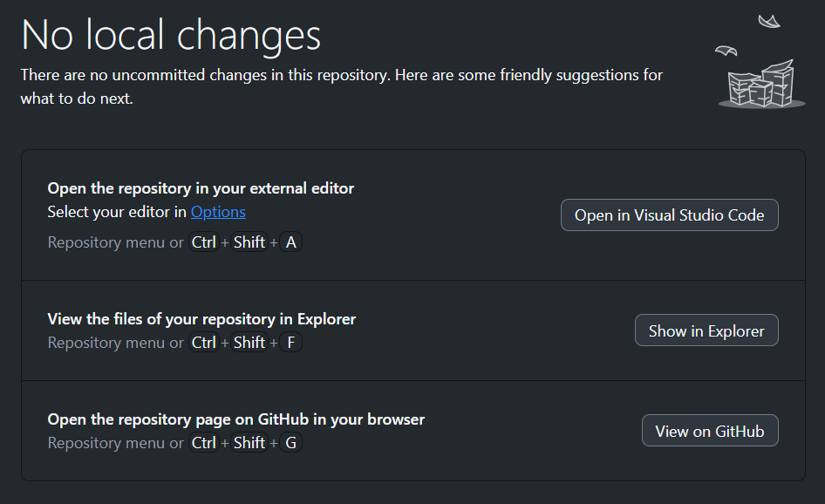Click the lower flying paper illustration

tap(726, 51)
